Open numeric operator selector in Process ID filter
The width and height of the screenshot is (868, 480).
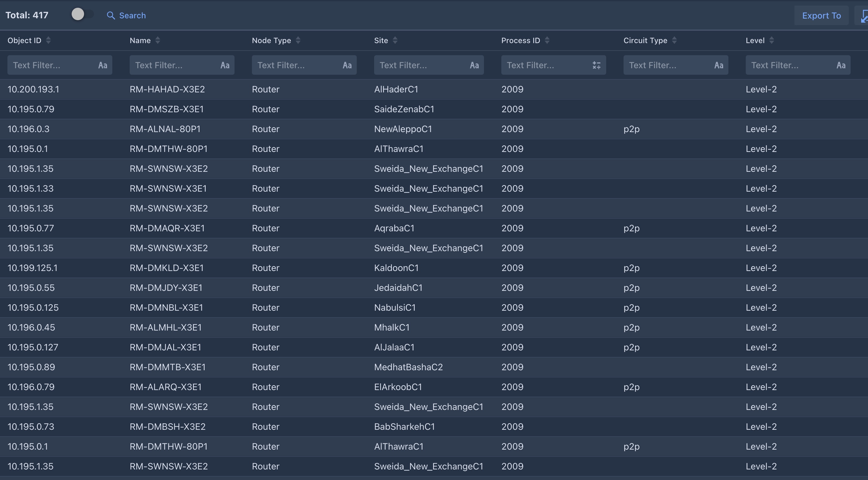[x=596, y=65]
